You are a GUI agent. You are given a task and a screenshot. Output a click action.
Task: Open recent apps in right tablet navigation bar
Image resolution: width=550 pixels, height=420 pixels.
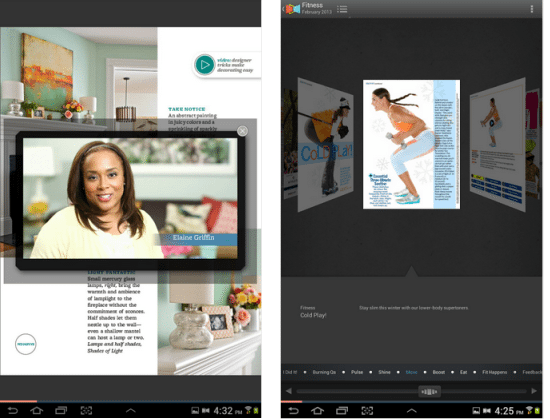342,411
